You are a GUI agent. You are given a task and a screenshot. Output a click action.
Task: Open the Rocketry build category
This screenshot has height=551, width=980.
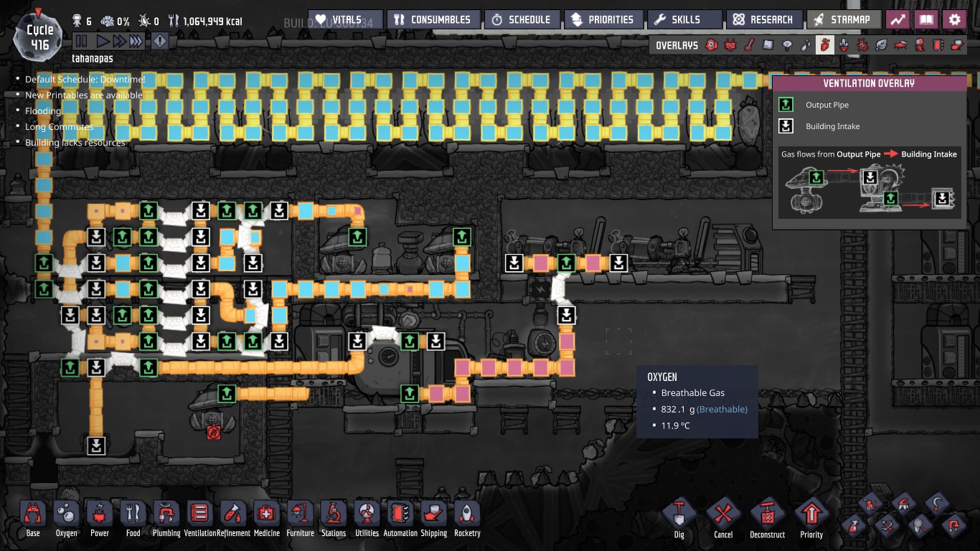pos(467,519)
